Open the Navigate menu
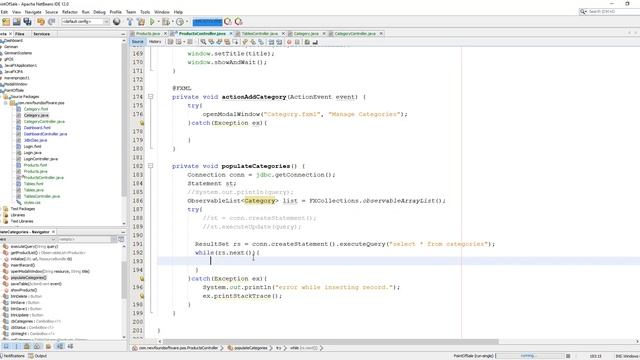 click(33, 12)
